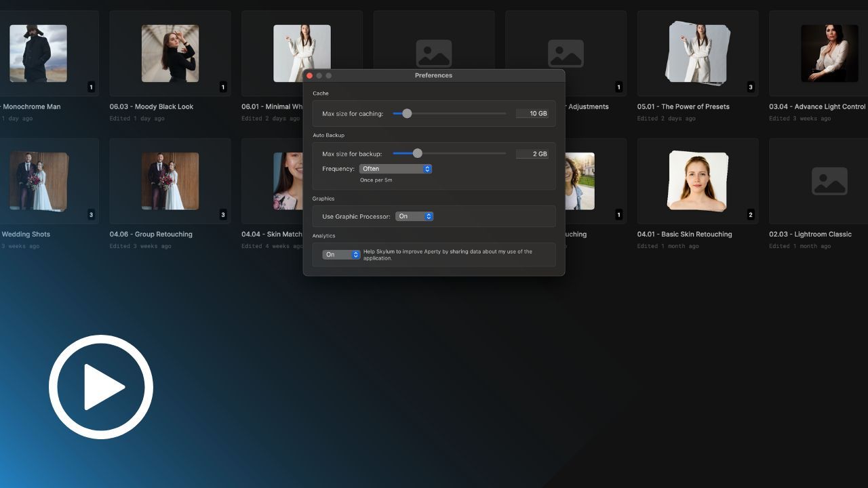The image size is (868, 488).
Task: Open the Moody Black Look thumbnail
Action: click(170, 54)
